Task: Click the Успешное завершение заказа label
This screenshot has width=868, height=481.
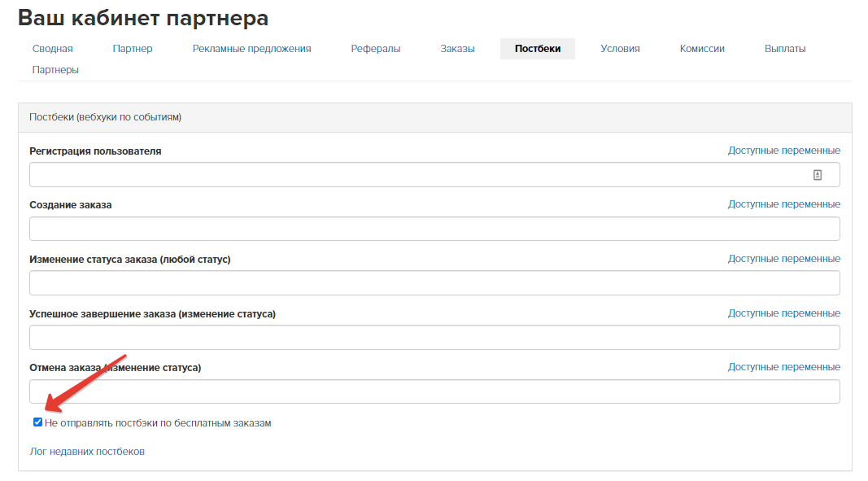Action: coord(152,313)
